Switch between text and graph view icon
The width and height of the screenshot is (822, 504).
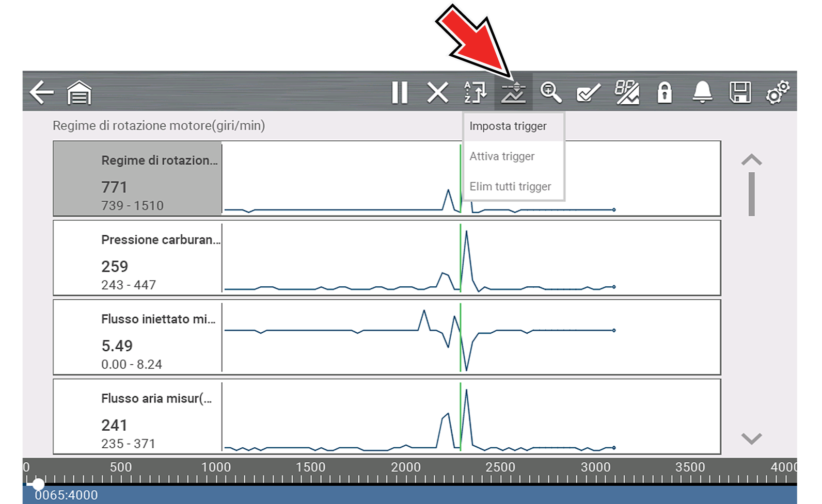point(626,93)
